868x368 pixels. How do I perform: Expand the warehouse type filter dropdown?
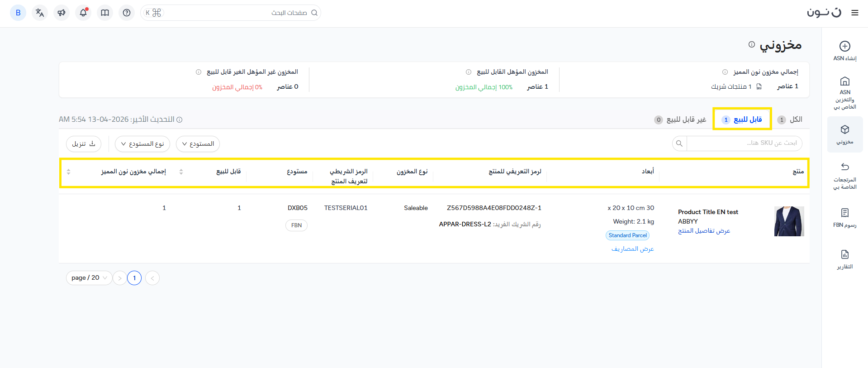point(142,144)
